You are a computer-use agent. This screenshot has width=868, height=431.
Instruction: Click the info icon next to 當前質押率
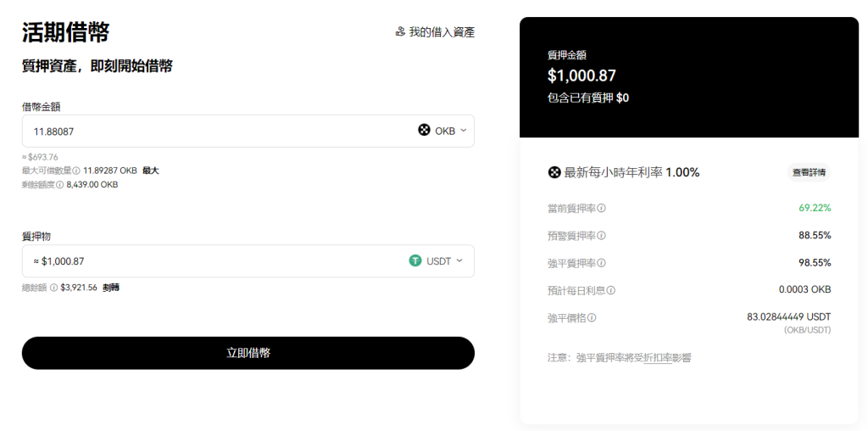[602, 208]
